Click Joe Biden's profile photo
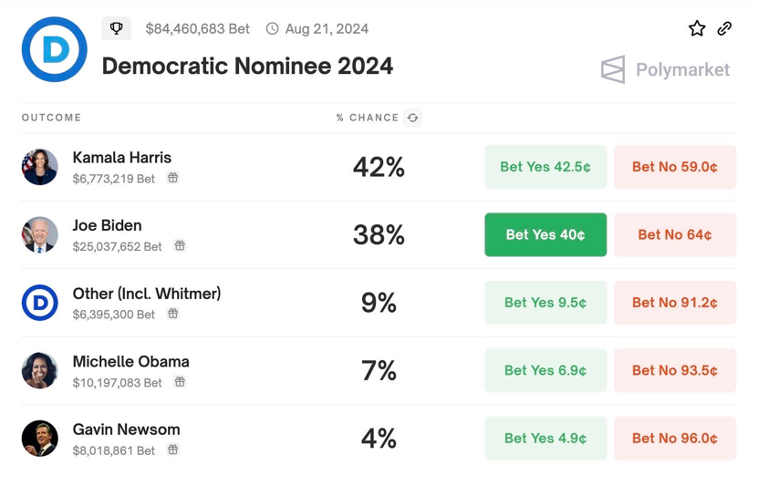Screen dimensions: 758x487 click(x=40, y=235)
